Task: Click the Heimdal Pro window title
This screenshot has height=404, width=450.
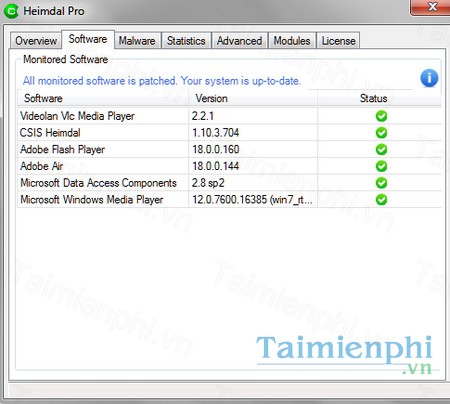Action: click(54, 11)
